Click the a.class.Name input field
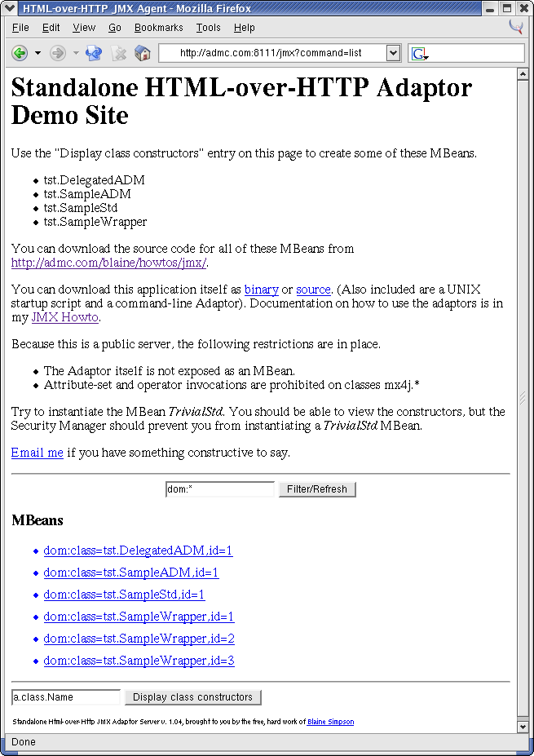 [x=65, y=697]
